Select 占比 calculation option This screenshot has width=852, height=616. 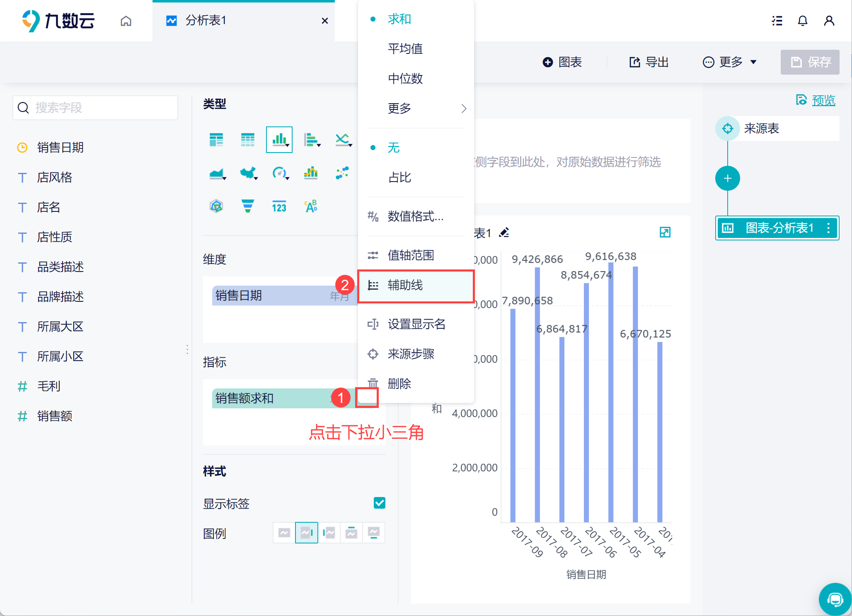[399, 177]
